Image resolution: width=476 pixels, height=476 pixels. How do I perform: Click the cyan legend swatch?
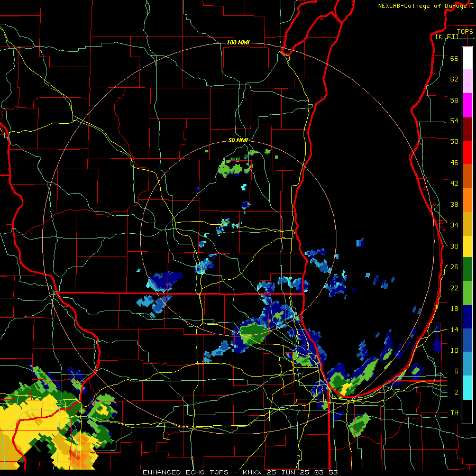[467, 388]
